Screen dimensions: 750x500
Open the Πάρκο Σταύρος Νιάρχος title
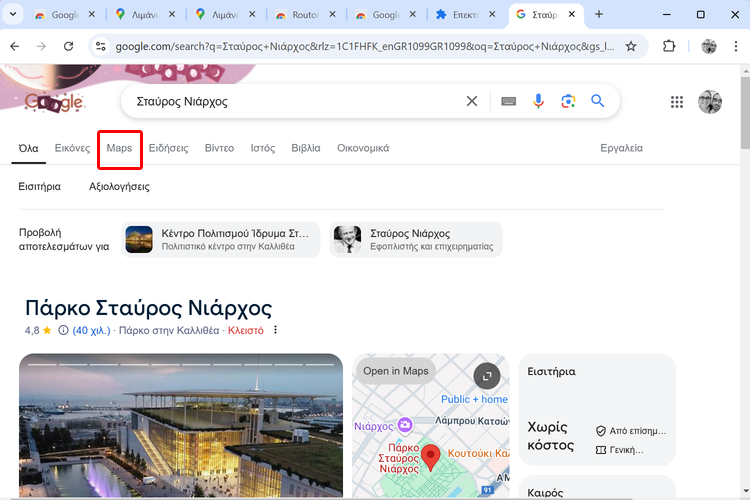(148, 308)
